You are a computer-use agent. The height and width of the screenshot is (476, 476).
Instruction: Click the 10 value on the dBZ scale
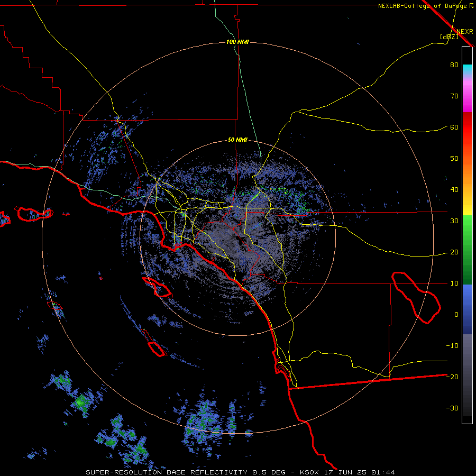tap(454, 283)
